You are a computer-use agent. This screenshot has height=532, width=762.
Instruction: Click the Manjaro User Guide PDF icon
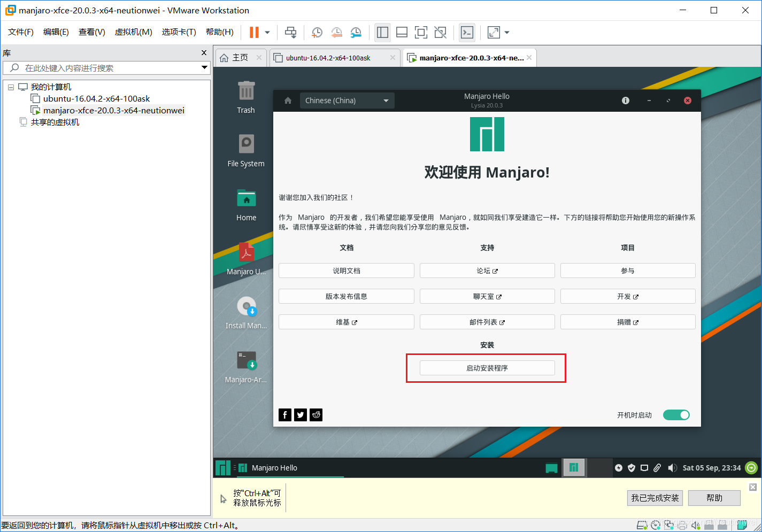click(246, 259)
